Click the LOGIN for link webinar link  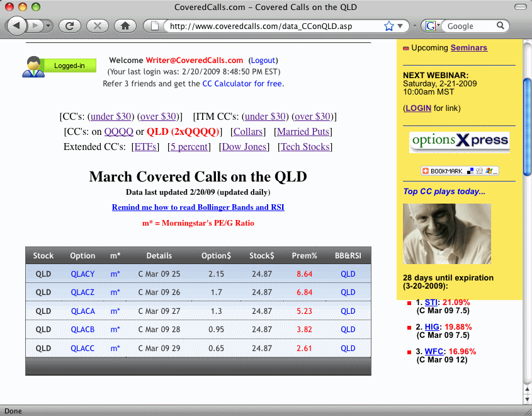pos(418,108)
